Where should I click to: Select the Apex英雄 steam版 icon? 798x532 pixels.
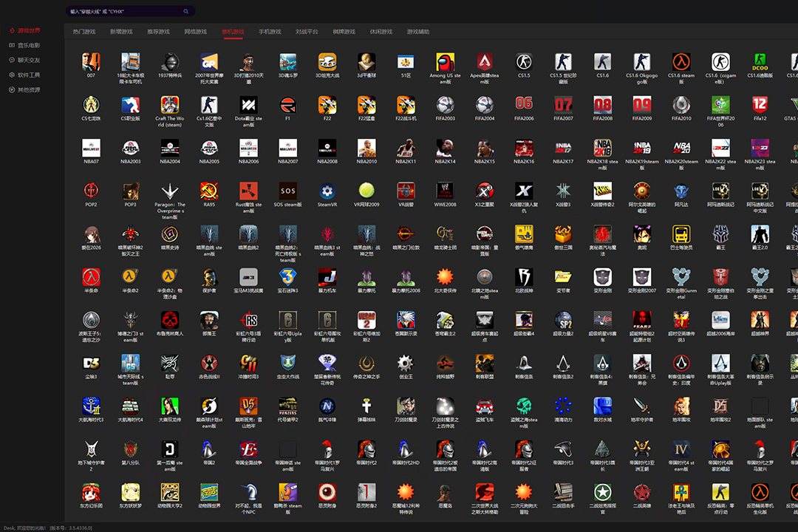click(485, 62)
